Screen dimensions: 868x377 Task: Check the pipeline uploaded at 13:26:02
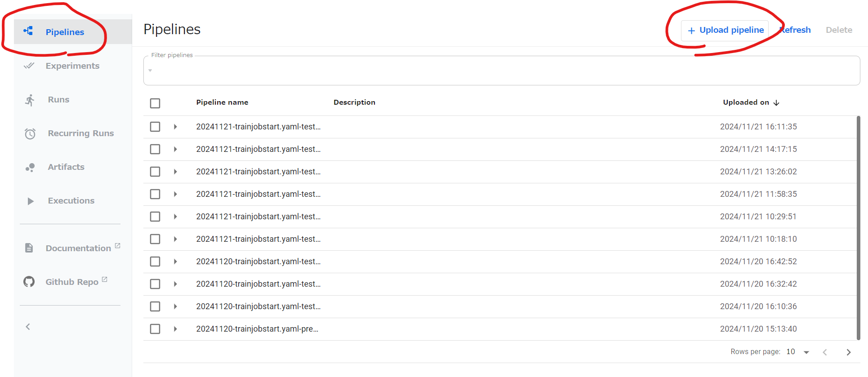pos(155,172)
